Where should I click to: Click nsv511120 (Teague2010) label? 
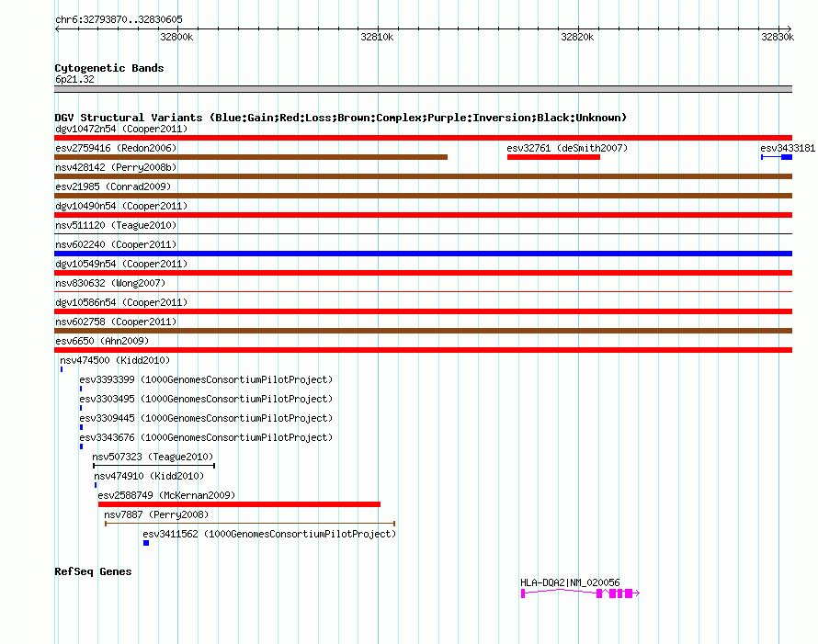pos(116,225)
